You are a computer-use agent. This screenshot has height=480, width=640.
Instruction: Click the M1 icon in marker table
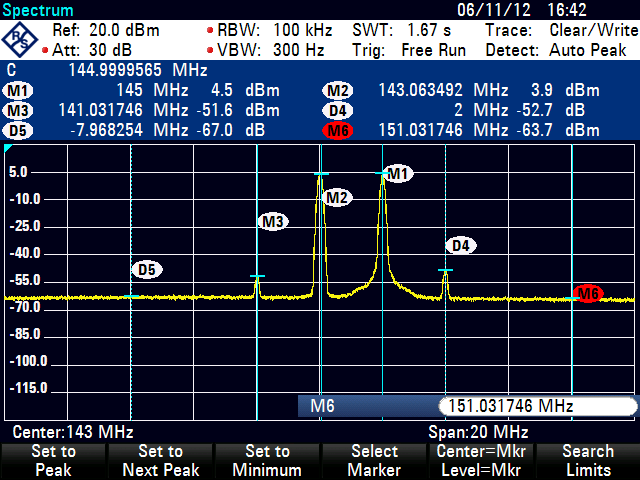pos(18,91)
